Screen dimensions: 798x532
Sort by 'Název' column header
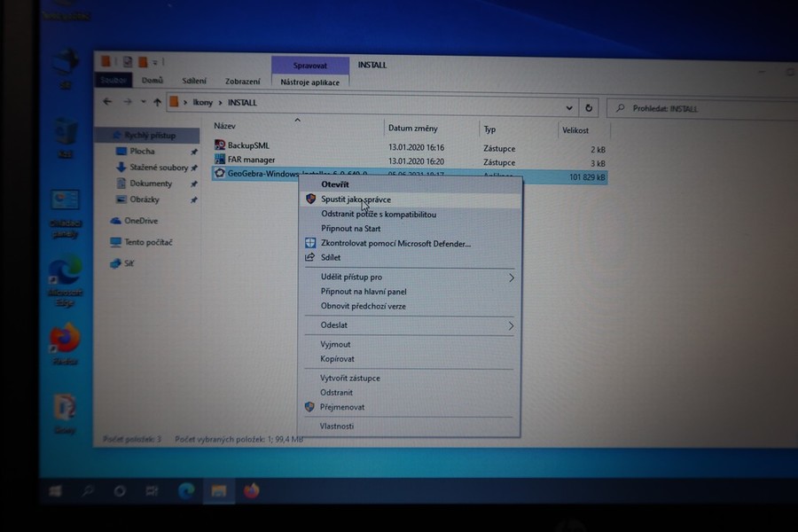click(224, 126)
